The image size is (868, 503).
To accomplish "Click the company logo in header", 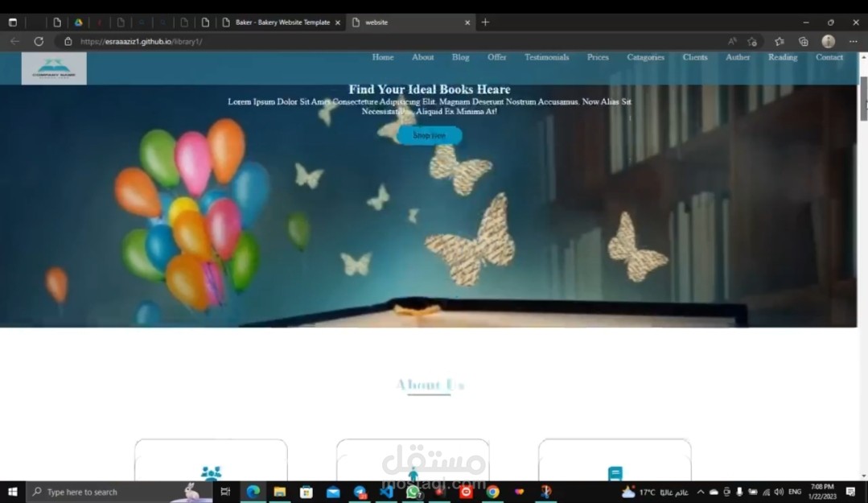I will 54,68.
